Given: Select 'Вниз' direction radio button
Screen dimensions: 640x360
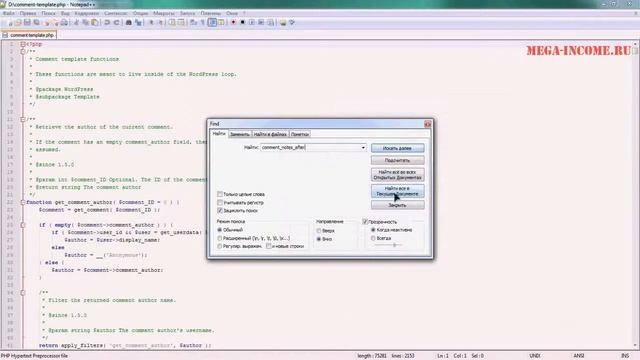Looking at the screenshot, I should (x=319, y=239).
